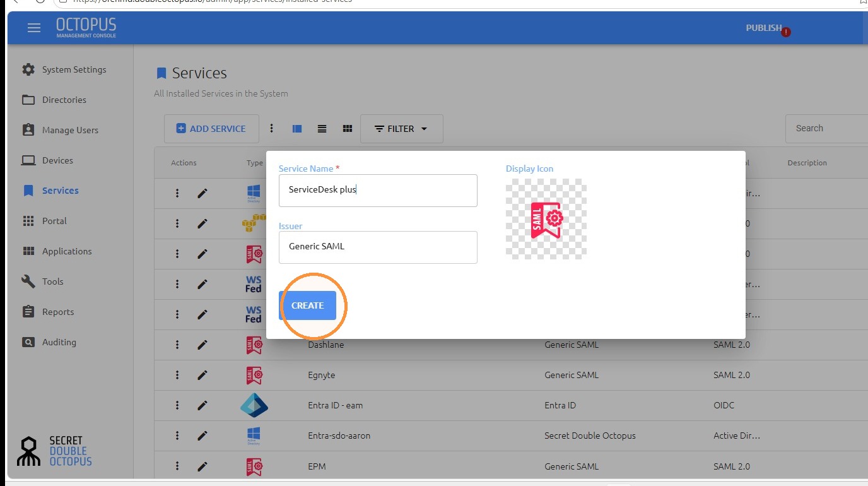Open Manage Users section
The image size is (868, 486).
click(x=70, y=130)
